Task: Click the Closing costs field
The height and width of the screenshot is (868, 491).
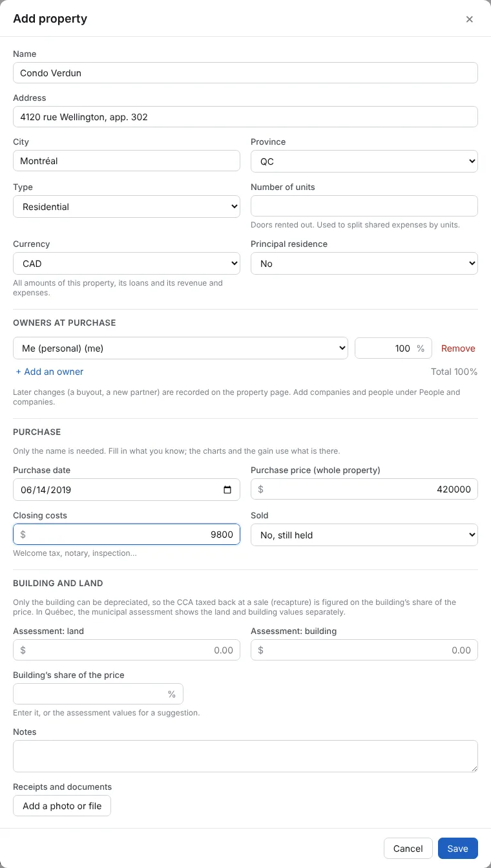Action: pyautogui.click(x=127, y=535)
